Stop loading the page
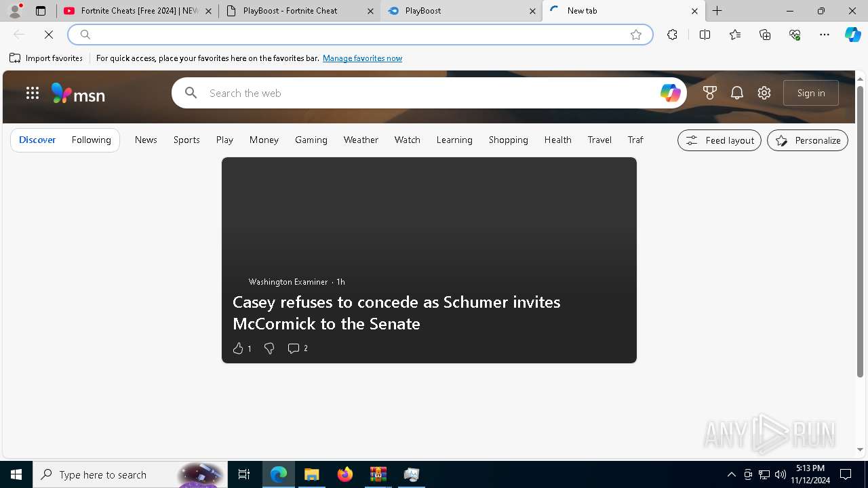Viewport: 868px width, 488px height. point(49,35)
